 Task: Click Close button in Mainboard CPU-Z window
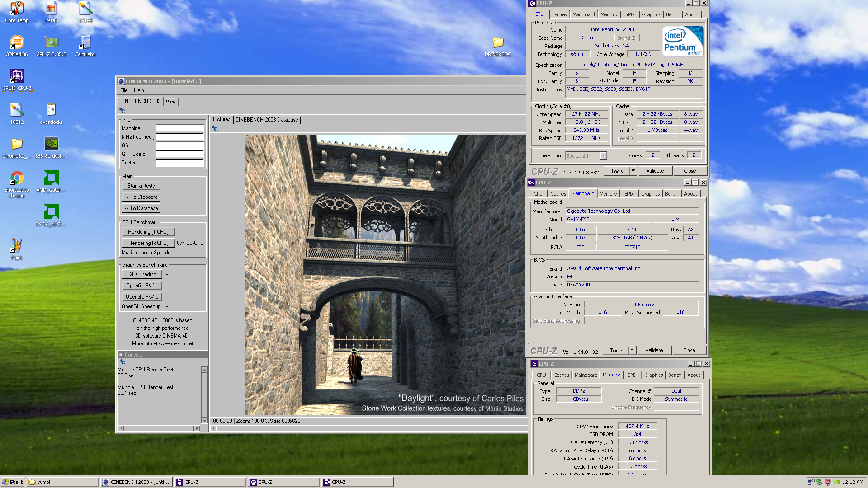coord(689,350)
